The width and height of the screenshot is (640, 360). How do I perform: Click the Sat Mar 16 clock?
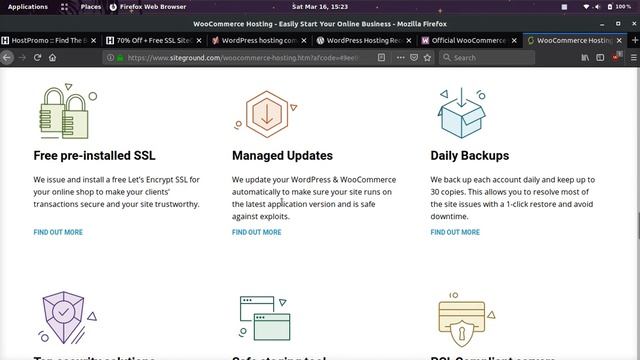click(320, 7)
